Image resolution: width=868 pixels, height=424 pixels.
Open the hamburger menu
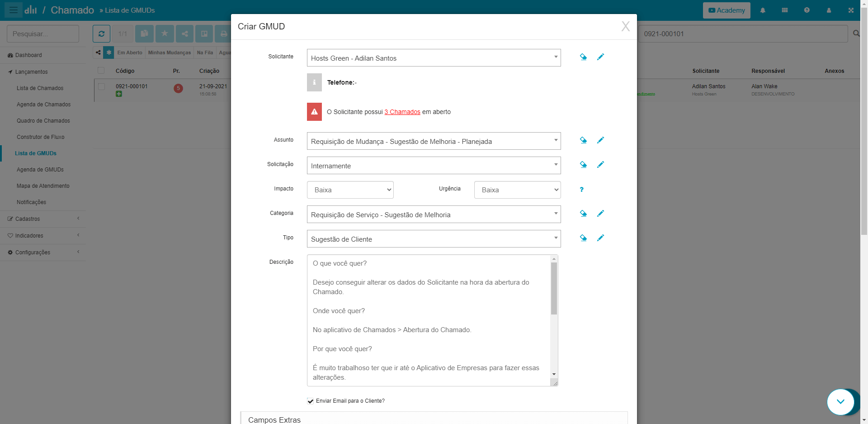tap(13, 10)
